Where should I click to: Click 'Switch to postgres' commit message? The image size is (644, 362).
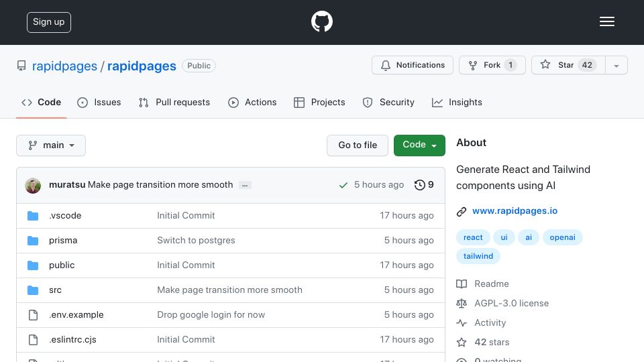click(x=196, y=241)
